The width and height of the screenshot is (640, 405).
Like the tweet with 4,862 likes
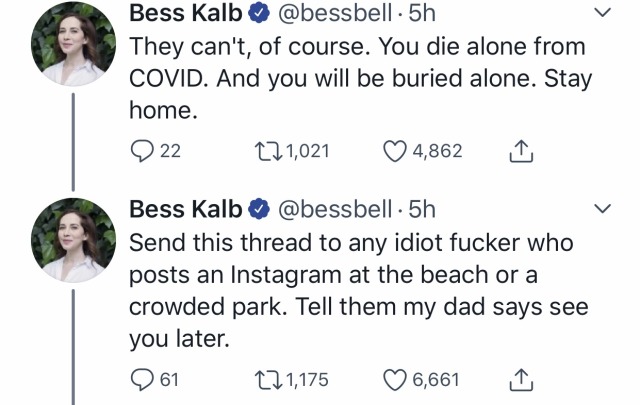click(x=395, y=151)
